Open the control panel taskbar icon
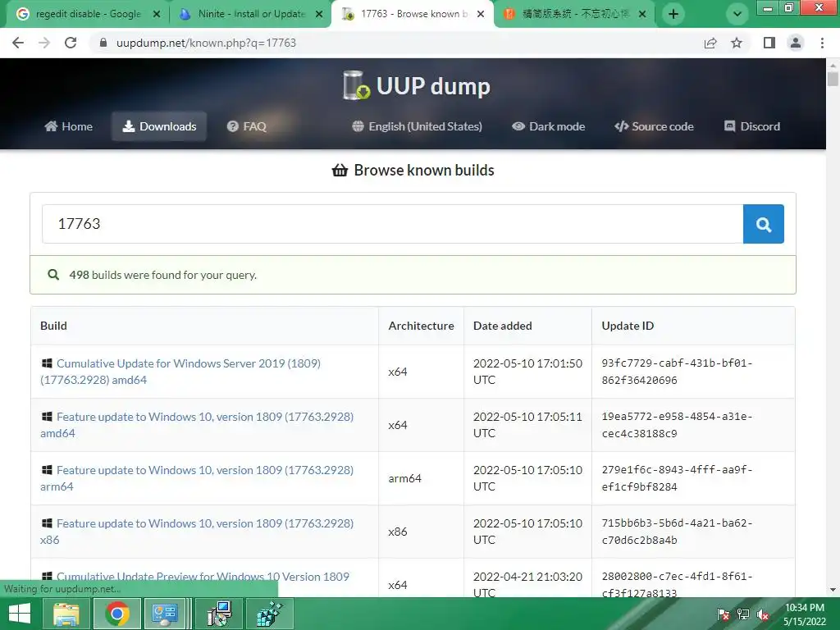Viewport: 840px width, 630px height. click(164, 614)
